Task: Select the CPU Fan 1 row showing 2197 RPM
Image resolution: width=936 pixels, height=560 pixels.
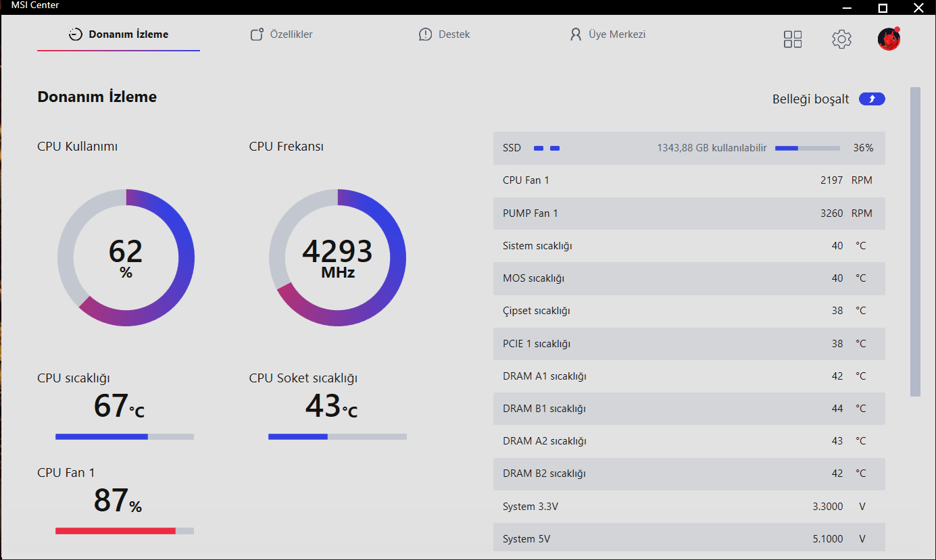Action: pyautogui.click(x=689, y=180)
